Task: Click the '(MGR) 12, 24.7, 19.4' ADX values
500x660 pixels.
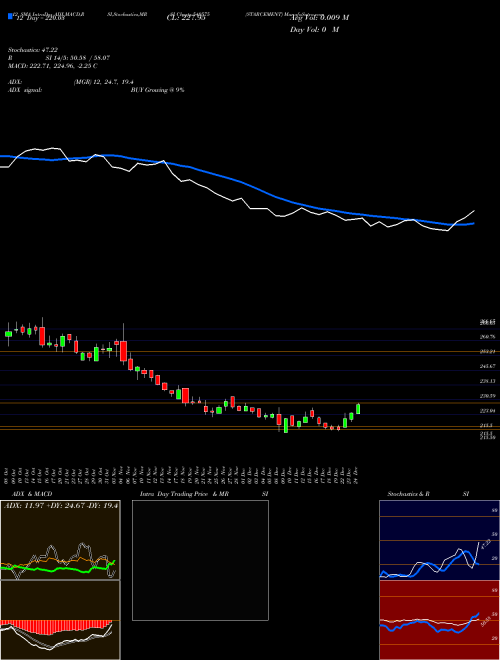Action: [x=104, y=82]
